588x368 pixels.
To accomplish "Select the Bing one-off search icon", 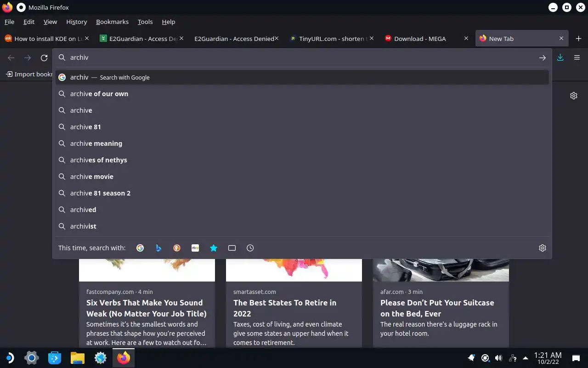I will pos(158,248).
